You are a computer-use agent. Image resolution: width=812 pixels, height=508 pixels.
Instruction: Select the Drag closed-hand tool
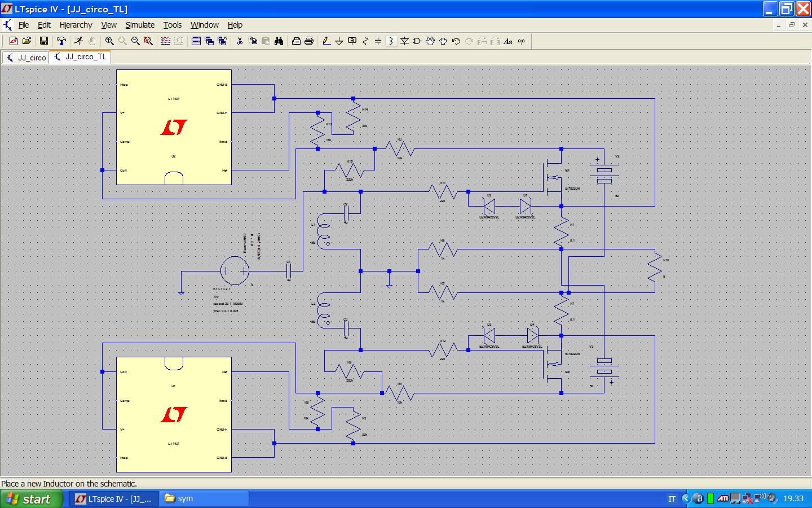(443, 41)
